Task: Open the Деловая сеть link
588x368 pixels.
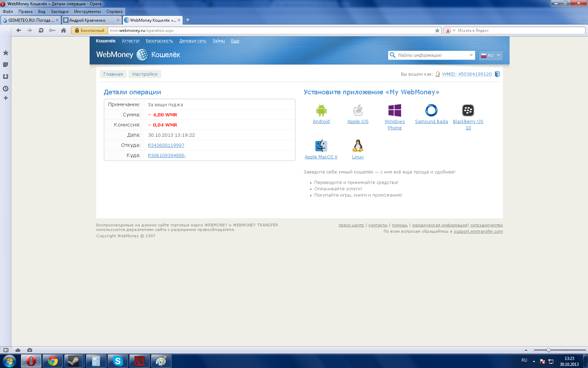Action: point(193,41)
